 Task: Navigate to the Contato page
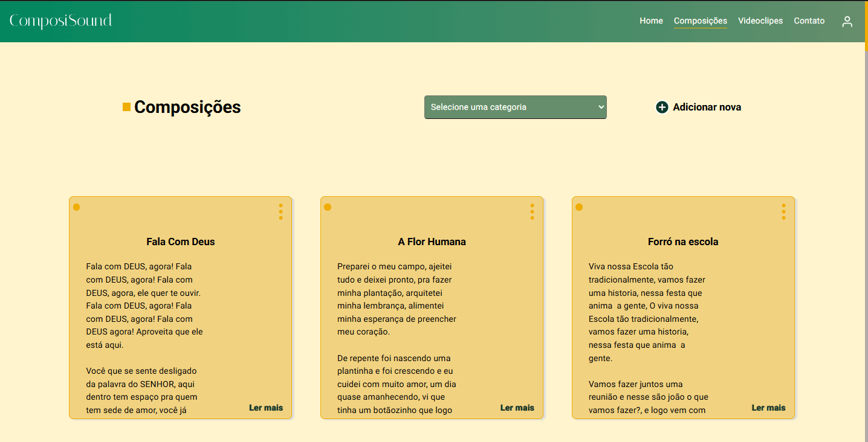tap(809, 21)
